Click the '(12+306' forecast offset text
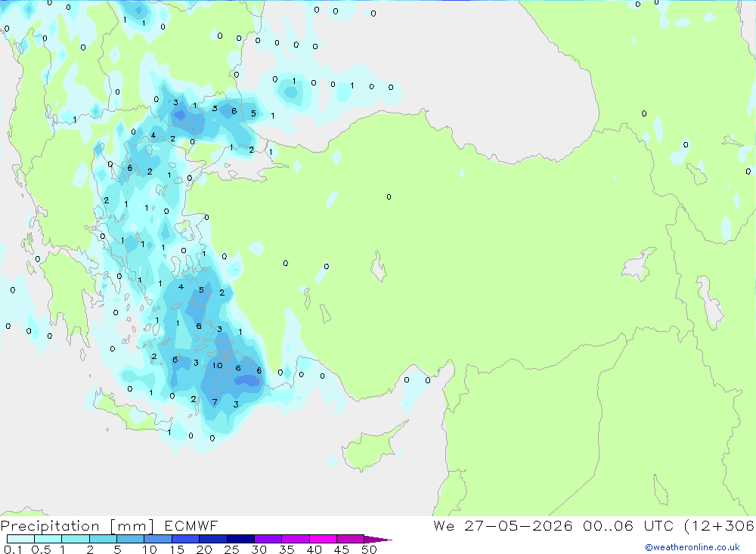756x554 pixels. [720, 525]
